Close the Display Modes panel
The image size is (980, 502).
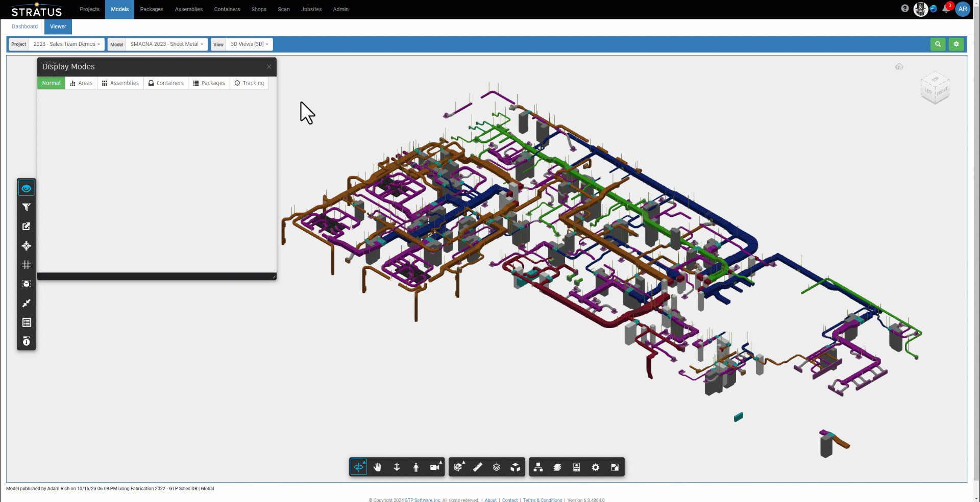point(269,67)
